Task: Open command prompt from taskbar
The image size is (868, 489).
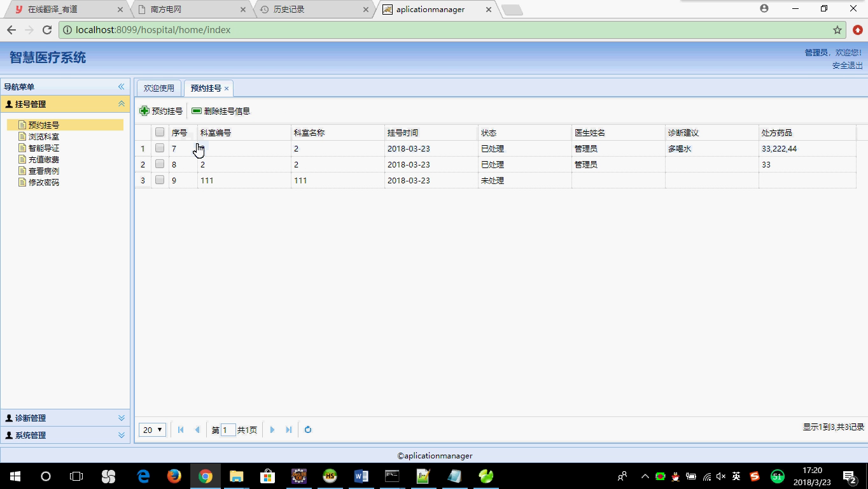Action: (392, 476)
